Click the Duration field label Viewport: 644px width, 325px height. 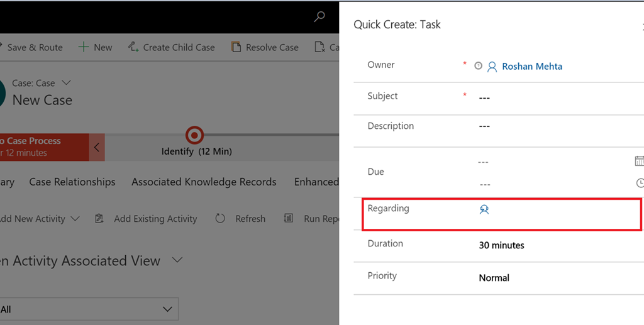386,243
